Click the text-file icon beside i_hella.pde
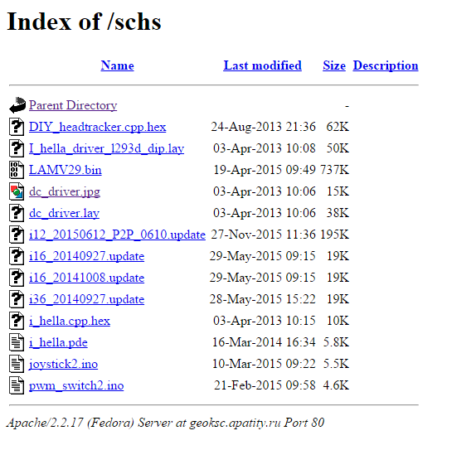Screen dimensions: 476x450 click(17, 342)
